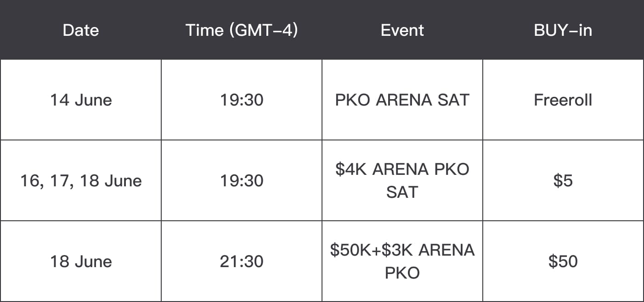Select the 16, 17, 18 June cell

(x=81, y=181)
